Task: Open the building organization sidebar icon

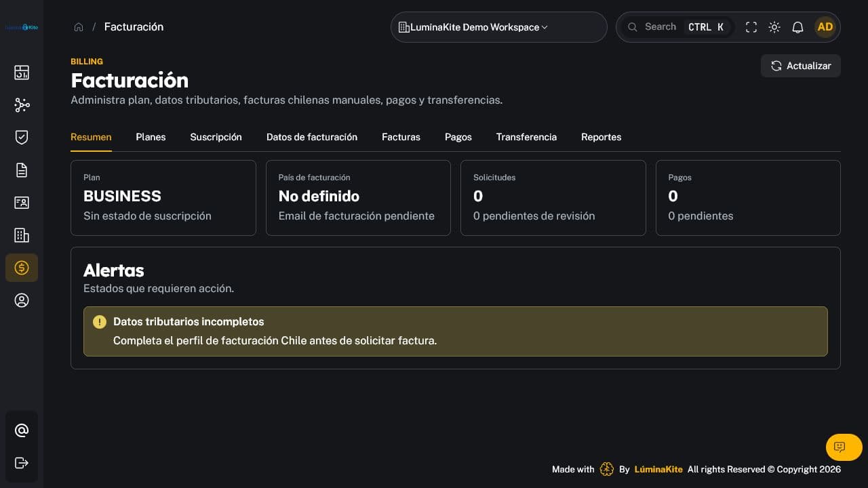Action: (22, 235)
